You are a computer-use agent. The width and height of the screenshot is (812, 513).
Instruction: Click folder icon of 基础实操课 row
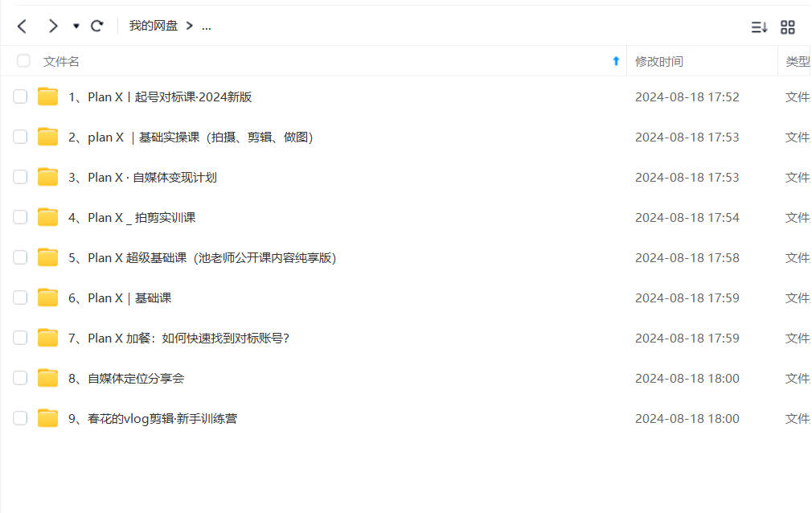[x=47, y=137]
